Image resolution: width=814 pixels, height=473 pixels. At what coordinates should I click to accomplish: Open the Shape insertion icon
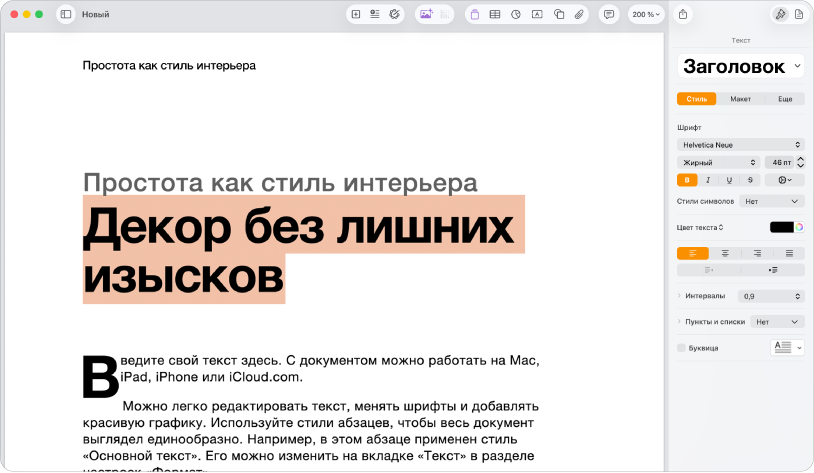tap(559, 15)
